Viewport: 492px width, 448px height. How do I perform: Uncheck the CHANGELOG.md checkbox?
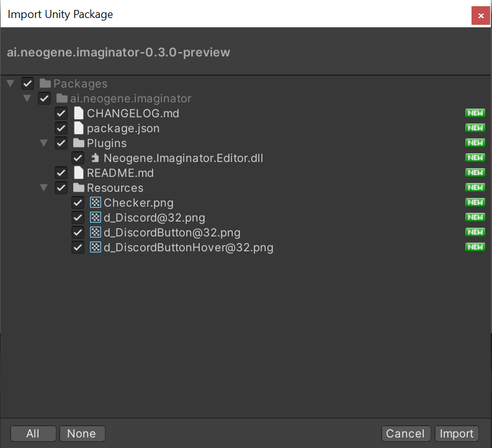[61, 114]
